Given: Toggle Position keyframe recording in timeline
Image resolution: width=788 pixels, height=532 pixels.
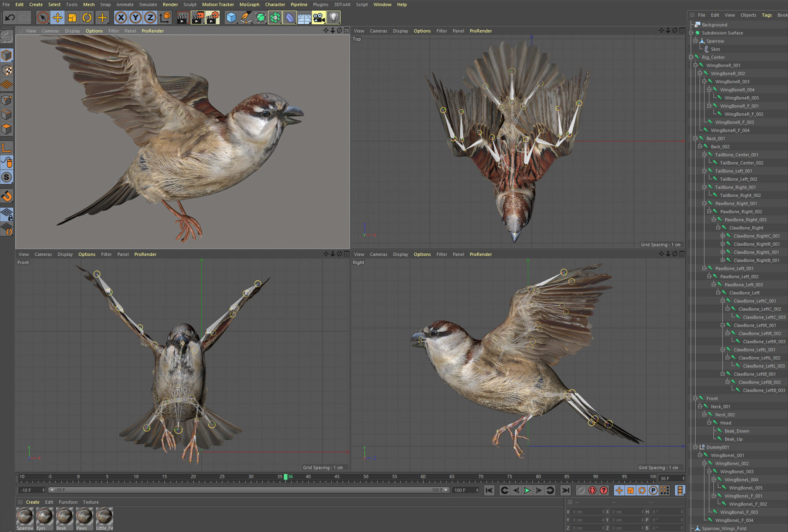Looking at the screenshot, I should pyautogui.click(x=619, y=490).
